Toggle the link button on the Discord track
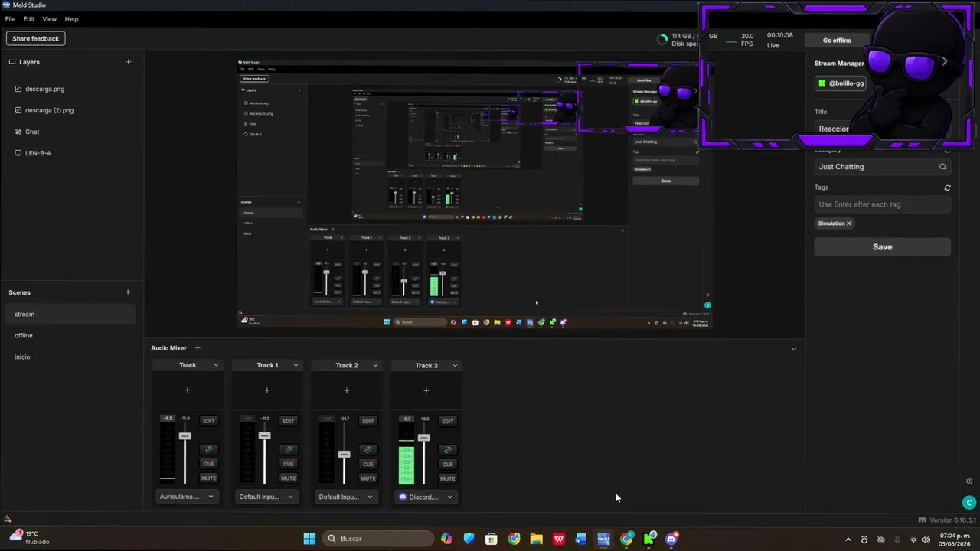The image size is (980, 551). coord(448,449)
